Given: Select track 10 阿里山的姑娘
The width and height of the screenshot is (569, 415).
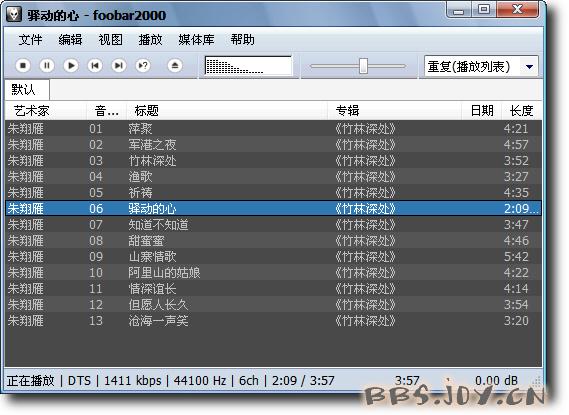Looking at the screenshot, I should click(273, 272).
